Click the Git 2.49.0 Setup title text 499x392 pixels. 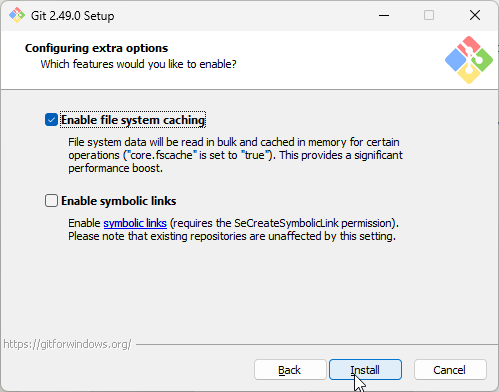point(73,16)
